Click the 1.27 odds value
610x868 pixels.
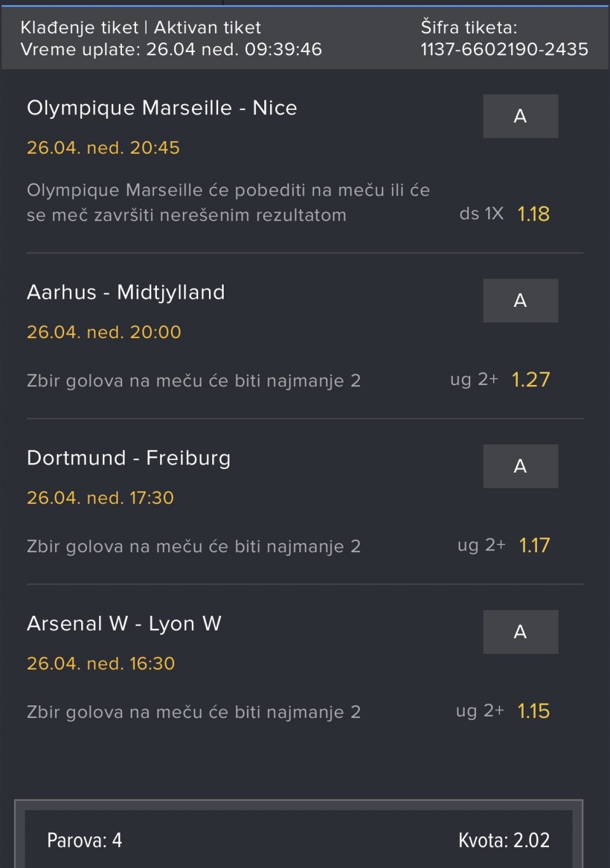(531, 380)
